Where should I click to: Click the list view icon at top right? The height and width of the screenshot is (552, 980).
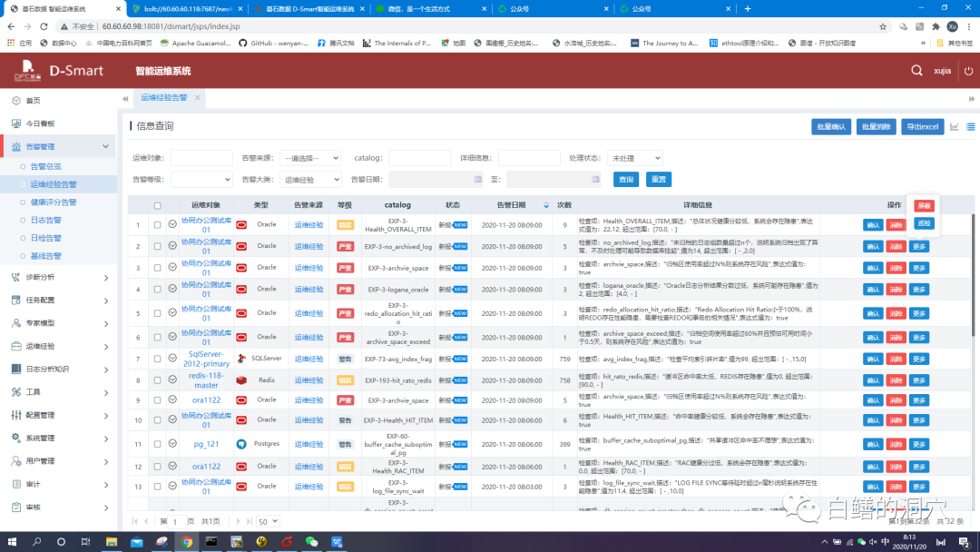(970, 127)
